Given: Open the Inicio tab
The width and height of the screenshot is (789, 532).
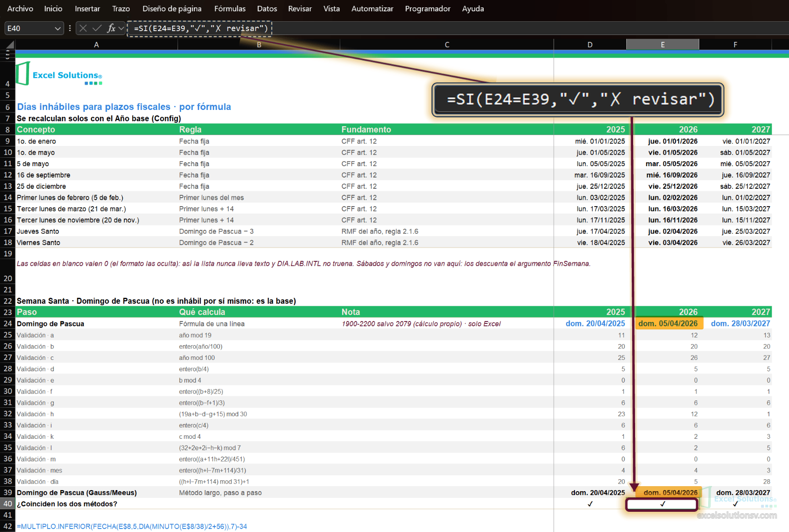Looking at the screenshot, I should point(53,8).
